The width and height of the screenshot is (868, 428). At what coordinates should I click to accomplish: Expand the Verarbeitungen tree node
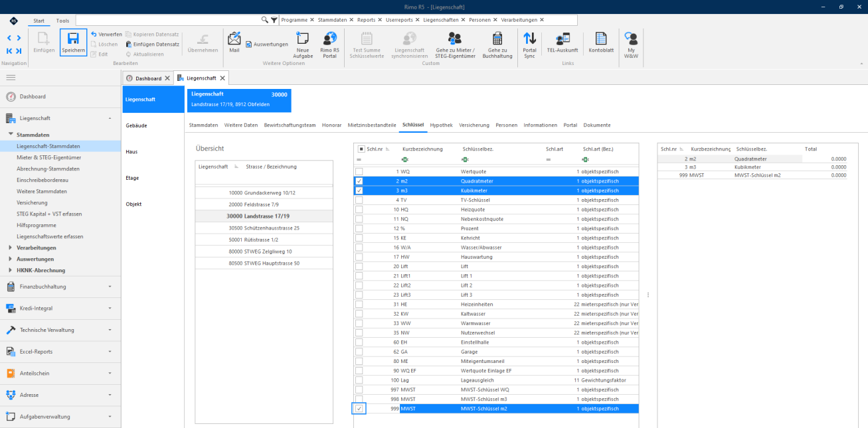(10, 248)
